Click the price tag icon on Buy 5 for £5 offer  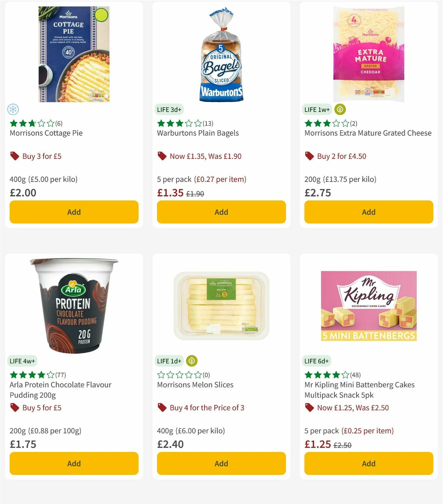(x=14, y=408)
